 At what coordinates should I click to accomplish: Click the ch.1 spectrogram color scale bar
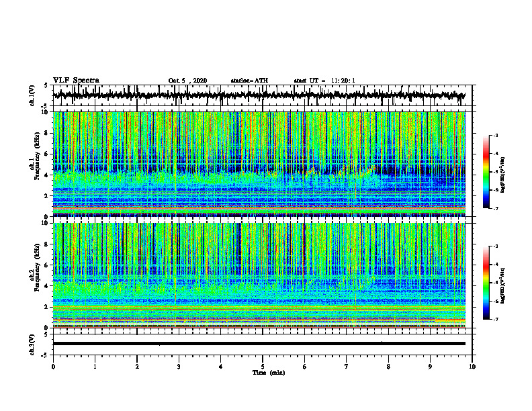pyautogui.click(x=486, y=172)
